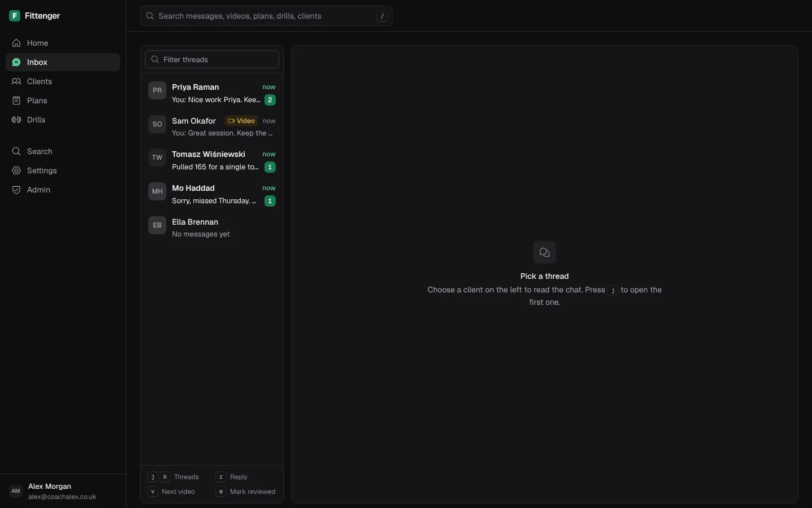Open the Inbox sidebar item
812x508 pixels.
[x=63, y=62]
